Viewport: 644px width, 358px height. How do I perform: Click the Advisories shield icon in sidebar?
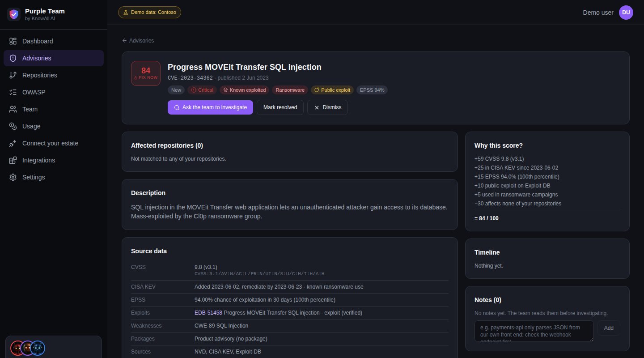click(13, 58)
